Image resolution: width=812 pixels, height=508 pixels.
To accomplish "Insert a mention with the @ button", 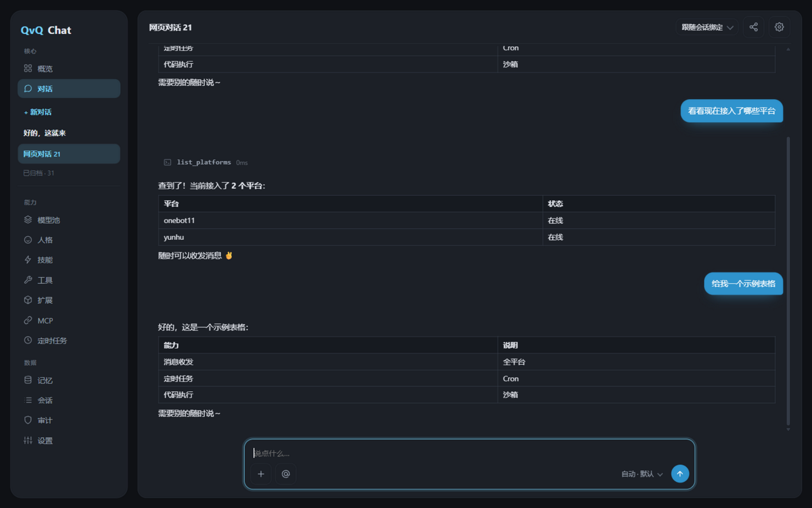I will [286, 474].
